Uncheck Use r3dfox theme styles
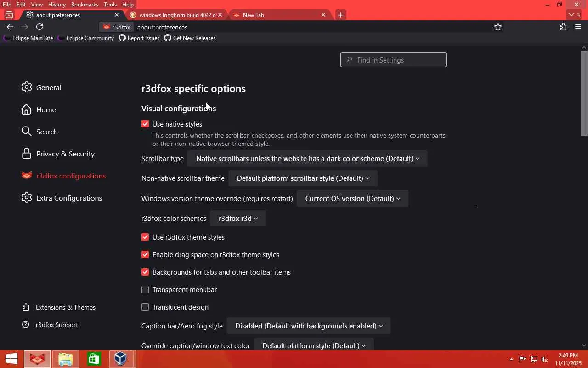The height and width of the screenshot is (368, 588). 145,237
